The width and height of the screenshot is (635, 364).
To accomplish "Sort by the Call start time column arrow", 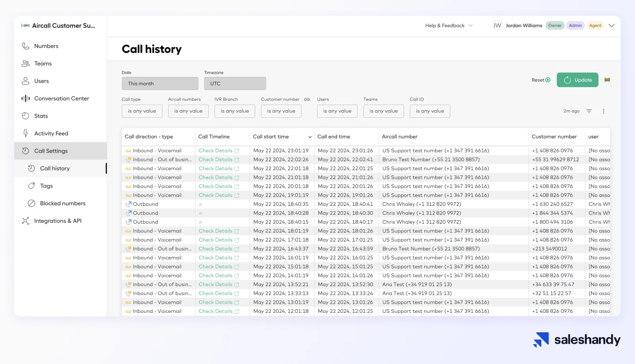I will point(310,137).
